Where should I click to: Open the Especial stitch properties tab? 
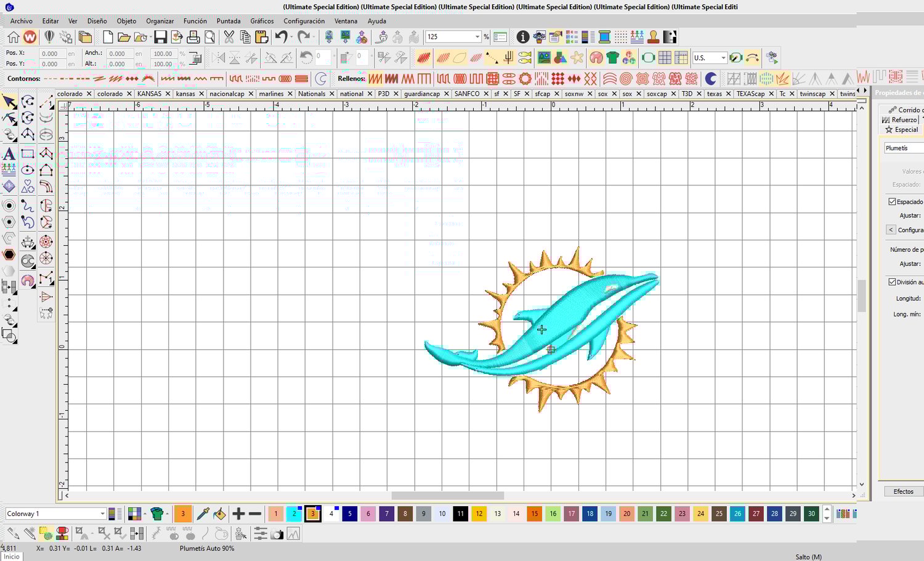coord(902,130)
